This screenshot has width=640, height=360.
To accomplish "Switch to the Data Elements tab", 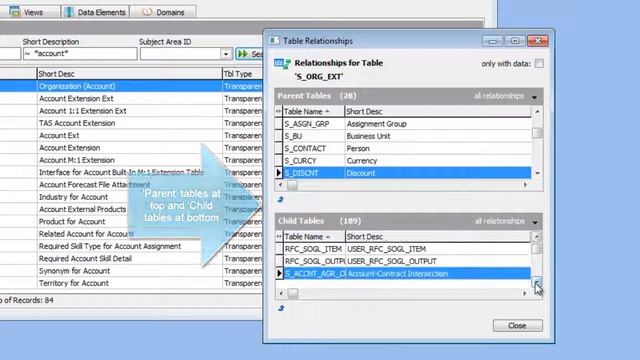I will [96, 12].
